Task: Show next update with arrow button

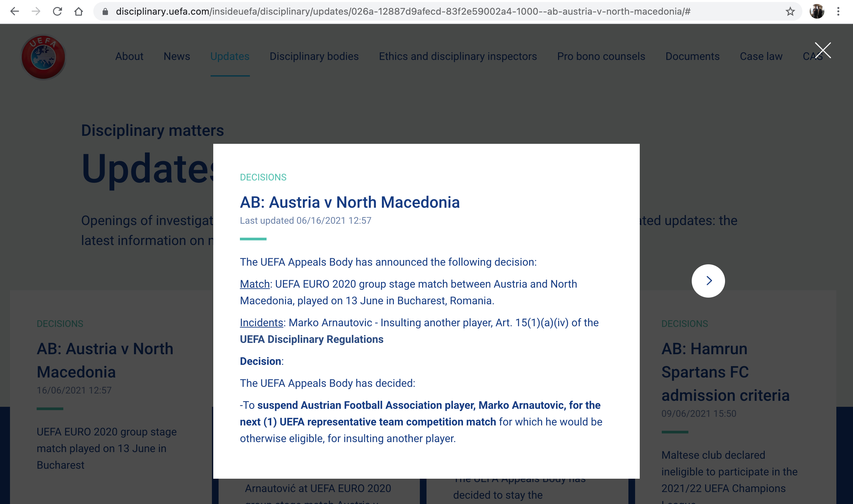Action: click(708, 281)
